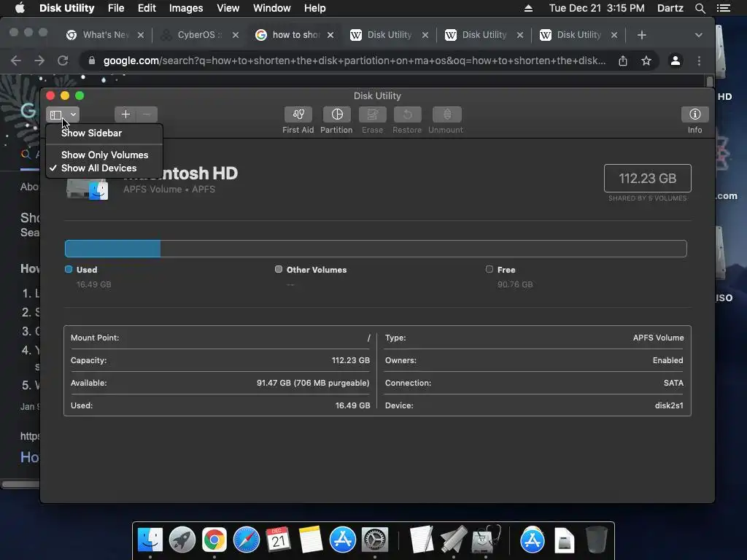Open the Window menu
The width and height of the screenshot is (747, 560).
click(x=271, y=8)
